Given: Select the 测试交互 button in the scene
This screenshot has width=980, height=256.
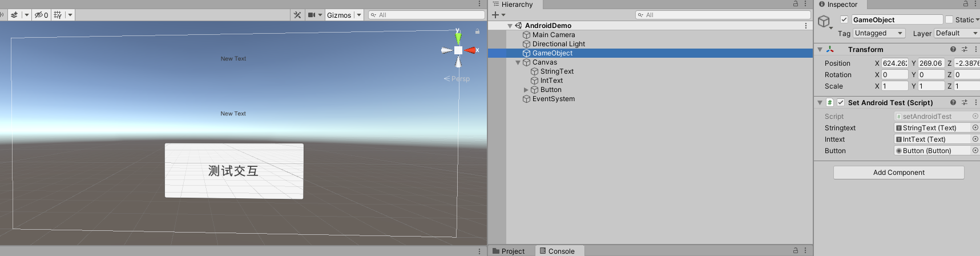Looking at the screenshot, I should pyautogui.click(x=234, y=171).
